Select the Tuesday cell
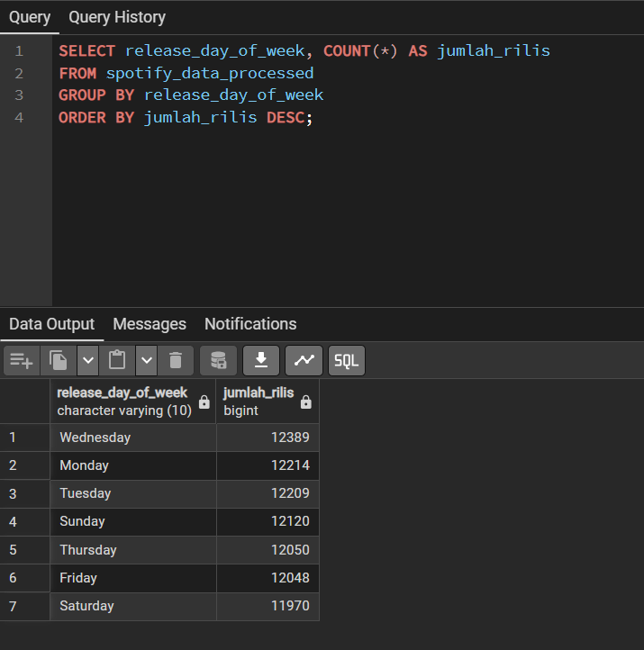The image size is (644, 650). coord(133,493)
